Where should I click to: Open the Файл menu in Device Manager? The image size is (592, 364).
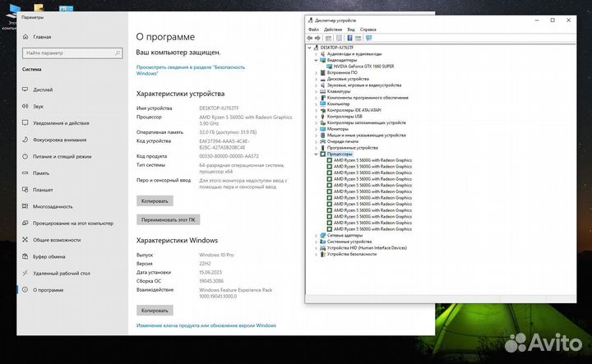pos(313,30)
